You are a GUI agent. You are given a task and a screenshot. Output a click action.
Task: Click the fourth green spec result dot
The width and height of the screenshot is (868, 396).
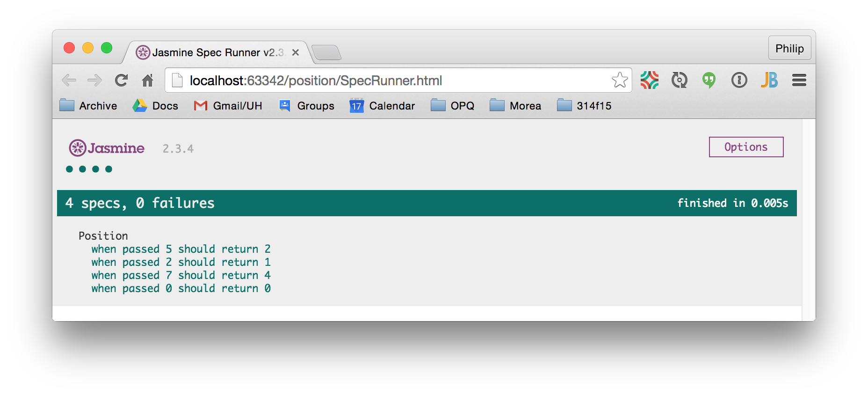tap(108, 169)
